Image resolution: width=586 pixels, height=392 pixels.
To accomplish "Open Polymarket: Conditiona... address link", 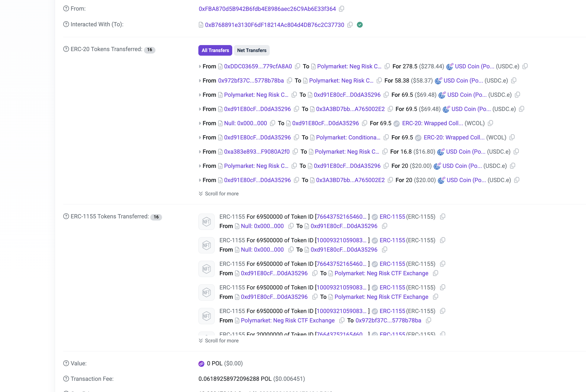I will point(348,137).
